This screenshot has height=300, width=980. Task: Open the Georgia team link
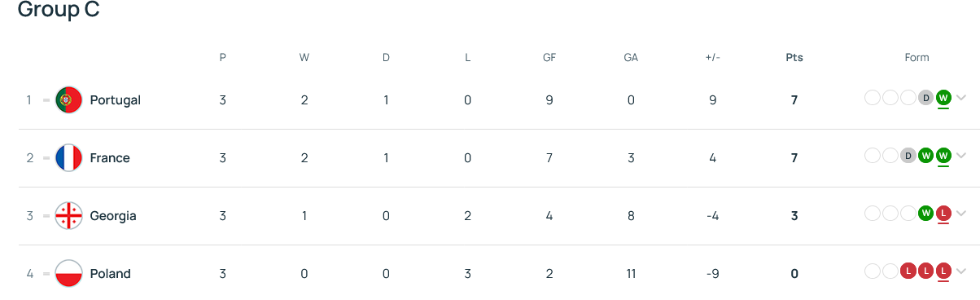pos(113,216)
